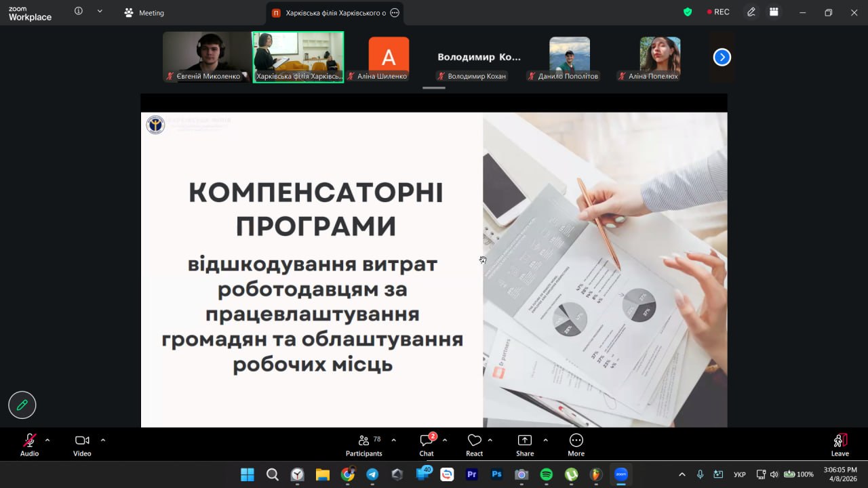The height and width of the screenshot is (488, 868).
Task: Expand the Participants options chevron
Action: click(393, 440)
